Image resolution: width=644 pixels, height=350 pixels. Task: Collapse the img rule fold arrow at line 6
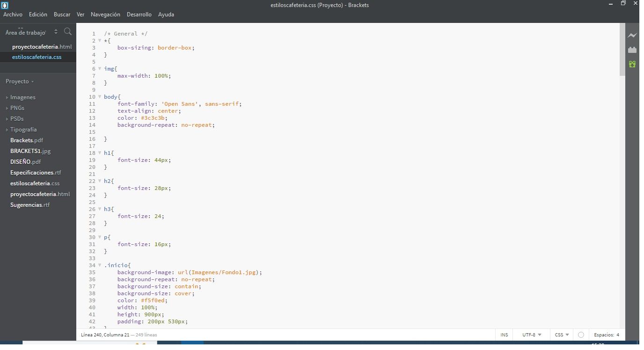(100, 68)
